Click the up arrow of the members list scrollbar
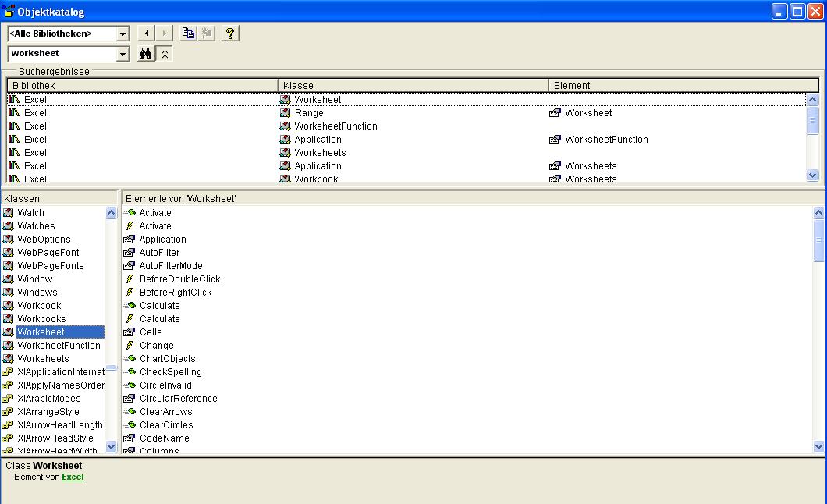 pyautogui.click(x=818, y=212)
